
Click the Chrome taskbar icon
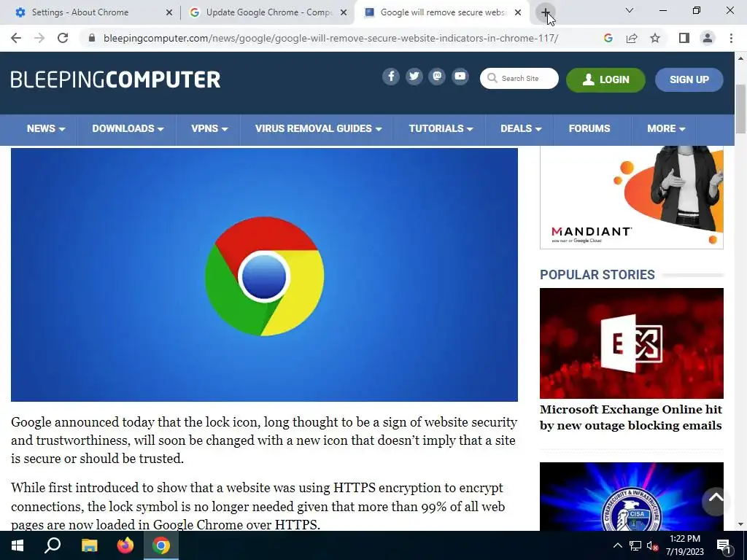pyautogui.click(x=161, y=545)
